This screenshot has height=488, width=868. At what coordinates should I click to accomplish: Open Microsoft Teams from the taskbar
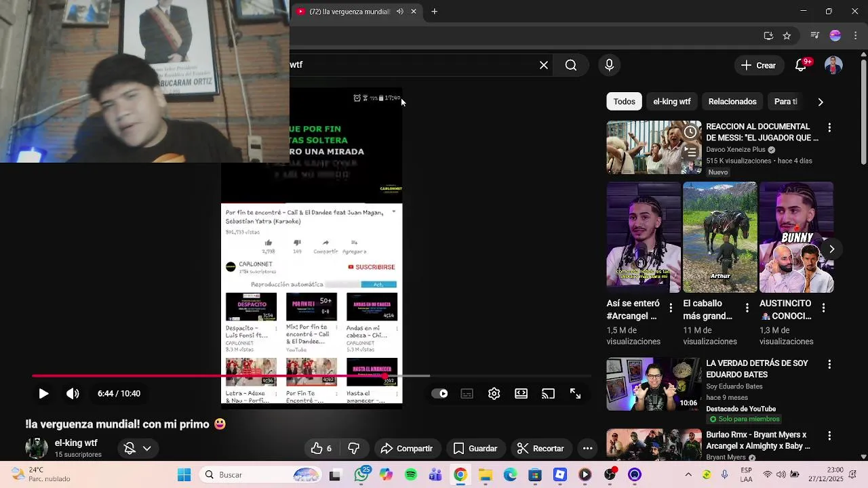[435, 475]
